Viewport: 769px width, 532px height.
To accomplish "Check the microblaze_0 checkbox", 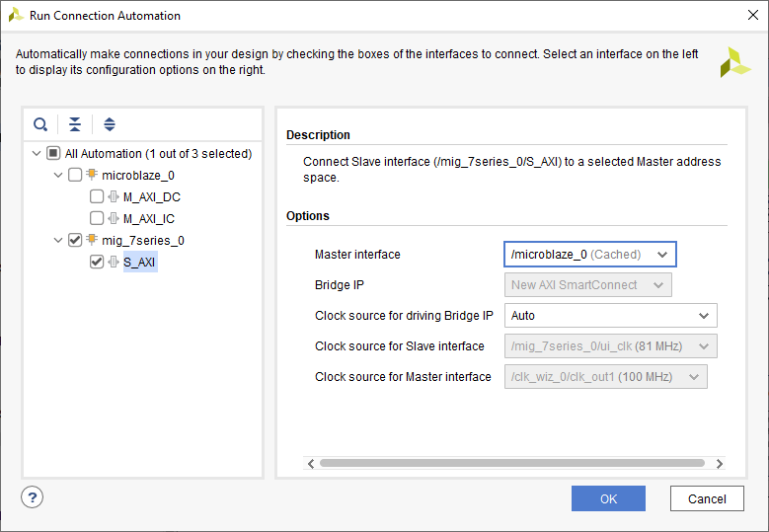I will pos(75,175).
